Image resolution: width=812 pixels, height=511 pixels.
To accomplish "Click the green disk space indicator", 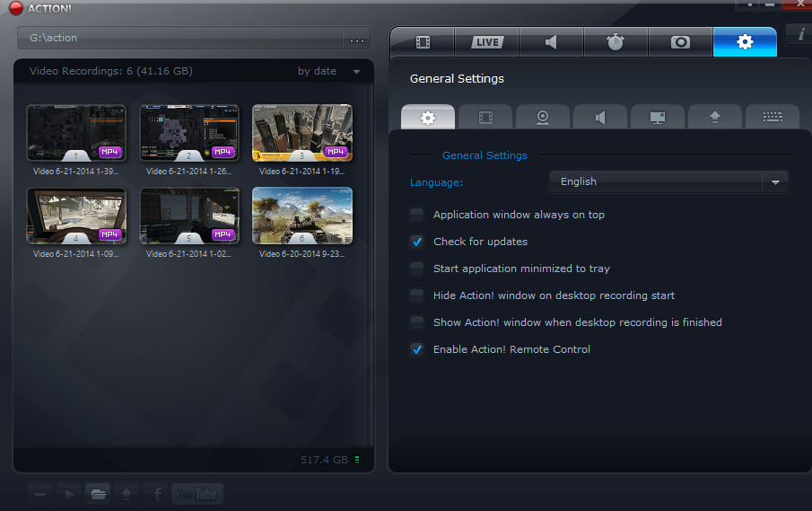I will point(357,460).
